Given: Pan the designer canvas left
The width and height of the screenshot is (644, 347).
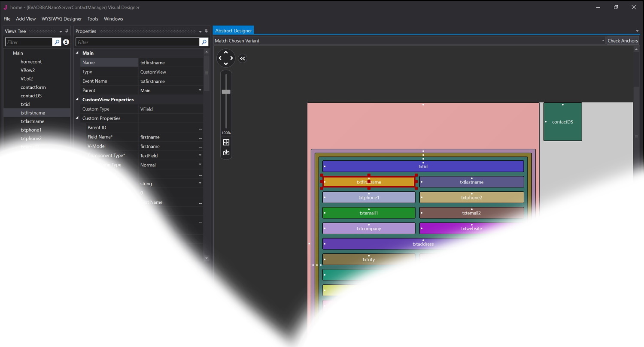Looking at the screenshot, I should (x=220, y=58).
